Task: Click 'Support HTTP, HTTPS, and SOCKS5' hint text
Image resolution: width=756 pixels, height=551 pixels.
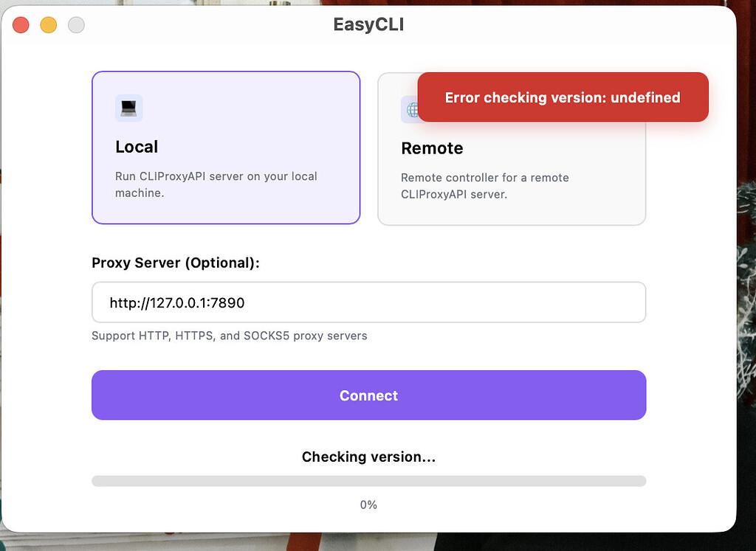Action: [x=230, y=336]
